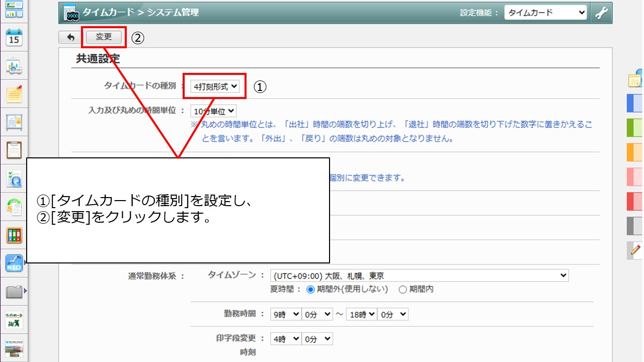Open the 10分単位 rounding unit dropdown

(213, 111)
